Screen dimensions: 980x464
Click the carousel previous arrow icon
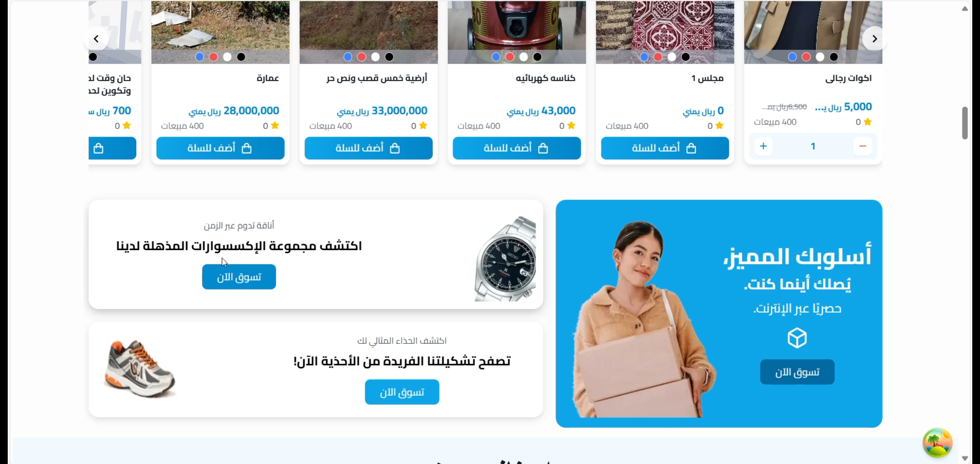[x=96, y=39]
